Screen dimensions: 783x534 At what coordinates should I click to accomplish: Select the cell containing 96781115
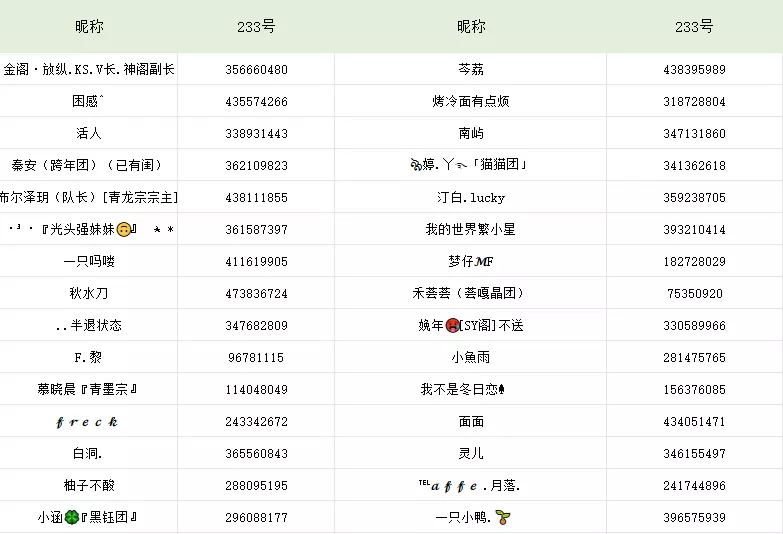point(256,358)
